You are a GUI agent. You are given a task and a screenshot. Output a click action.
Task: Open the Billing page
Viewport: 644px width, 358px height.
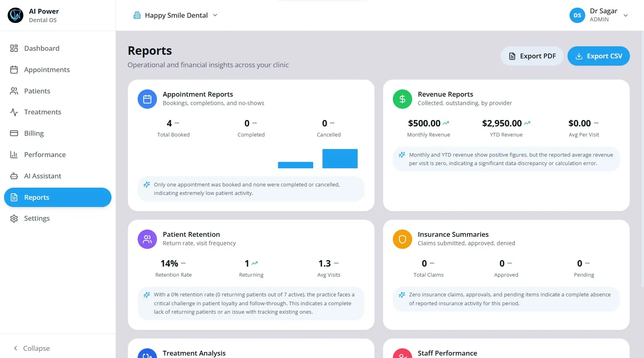tap(58, 133)
